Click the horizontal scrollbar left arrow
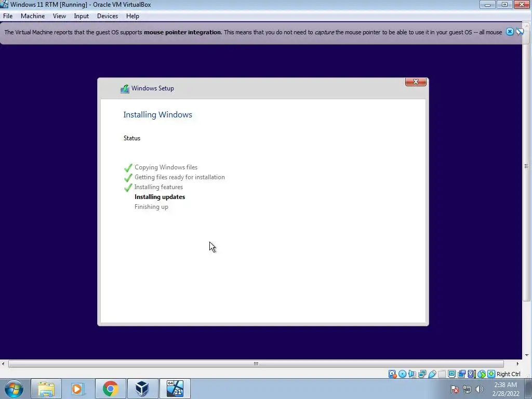This screenshot has height=399, width=532. click(x=3, y=364)
